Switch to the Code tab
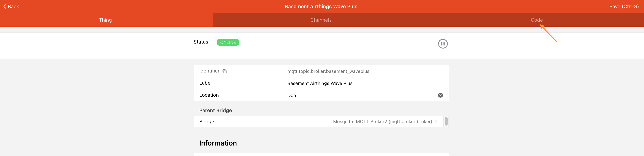This screenshot has height=156, width=644. tap(536, 20)
